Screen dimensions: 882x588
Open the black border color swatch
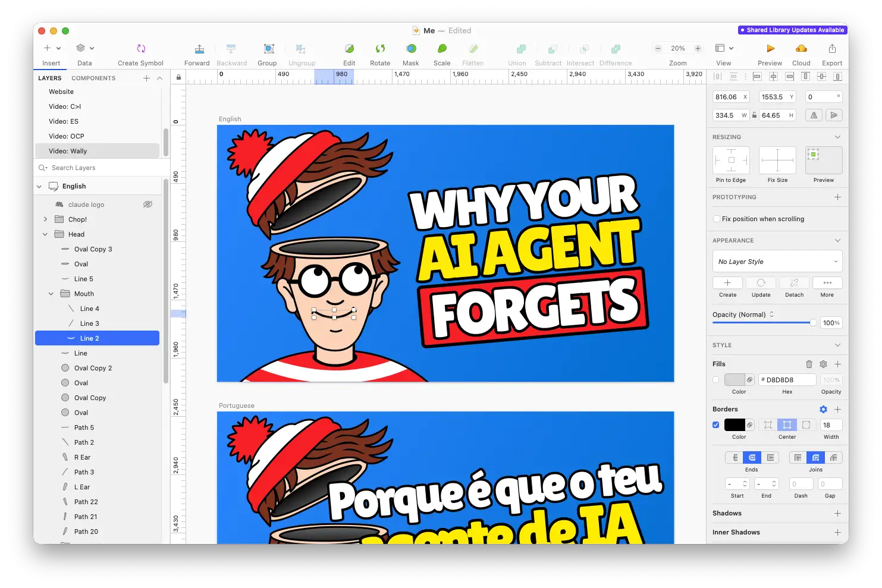click(735, 425)
